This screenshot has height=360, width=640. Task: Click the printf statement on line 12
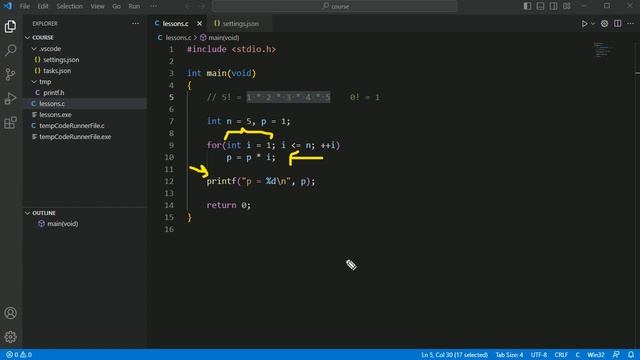261,181
